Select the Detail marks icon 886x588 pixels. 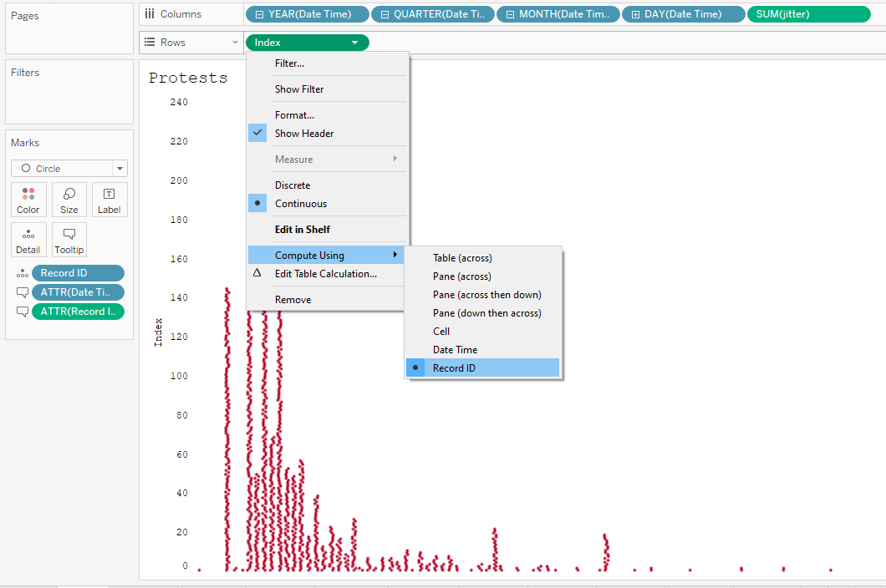(x=28, y=240)
